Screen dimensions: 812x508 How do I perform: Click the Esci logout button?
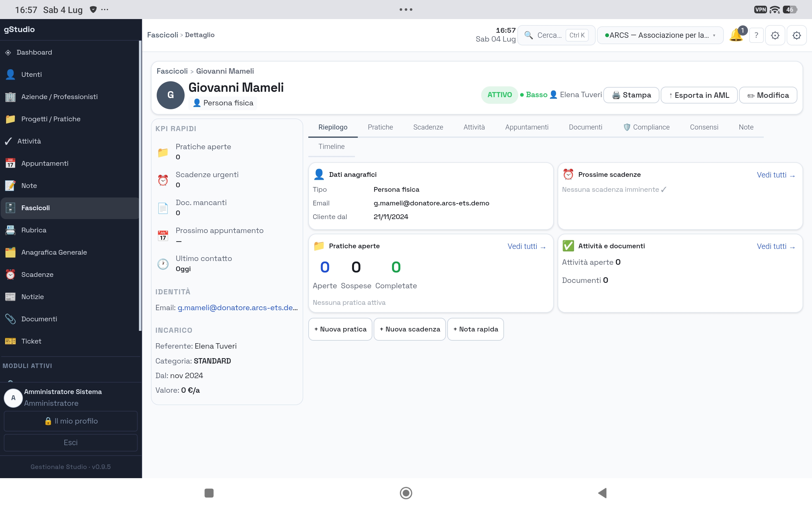point(71,443)
